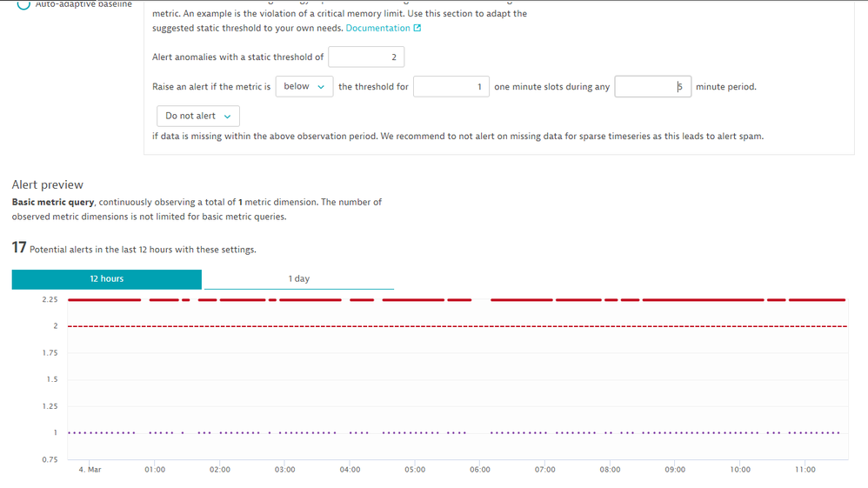Click the red dashed threshold line

435,327
